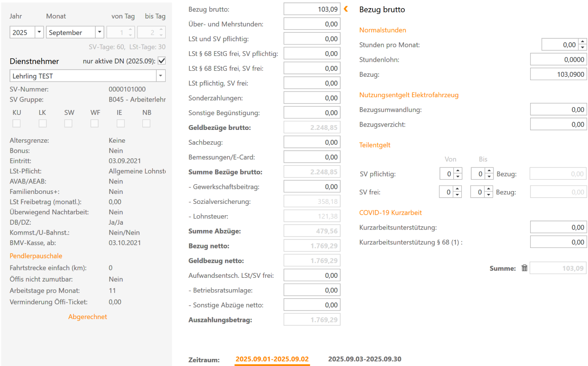Click the up arrow on Stunden pro Monat
588x366 pixels.
583,42
